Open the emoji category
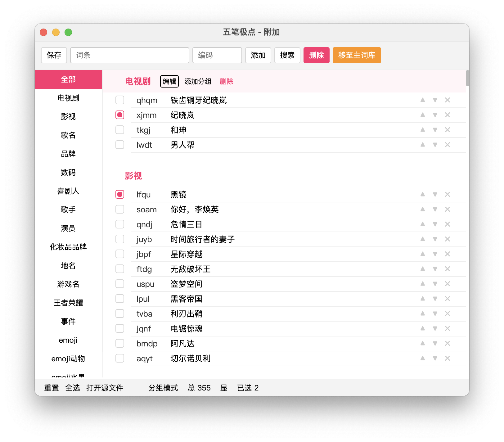Screen dimensions: 504x442 [x=68, y=340]
